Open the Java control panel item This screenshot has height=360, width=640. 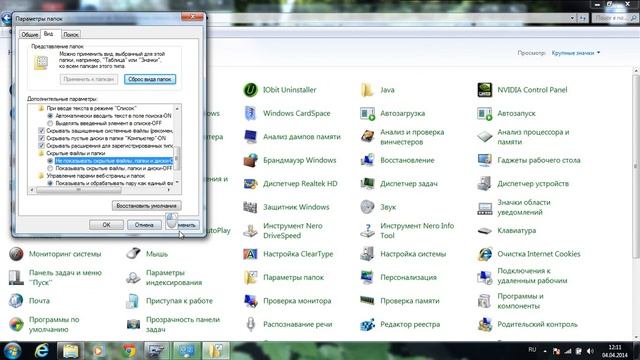(378, 90)
